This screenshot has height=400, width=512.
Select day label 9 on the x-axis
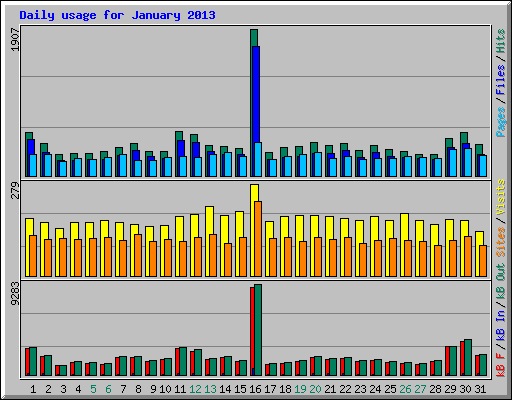tap(153, 389)
